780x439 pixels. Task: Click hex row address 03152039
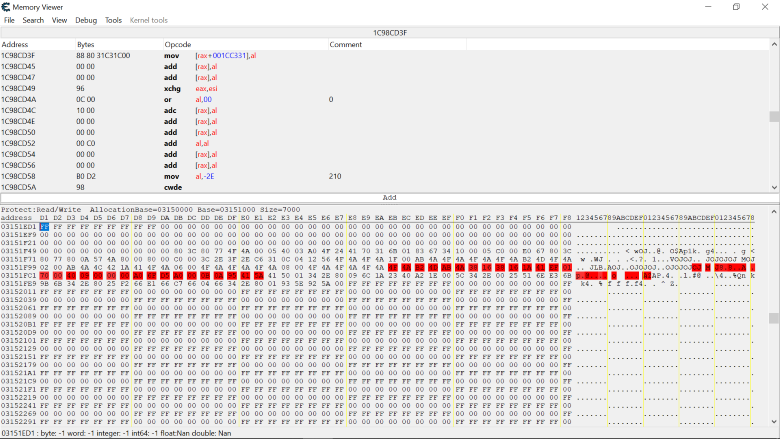coord(18,300)
